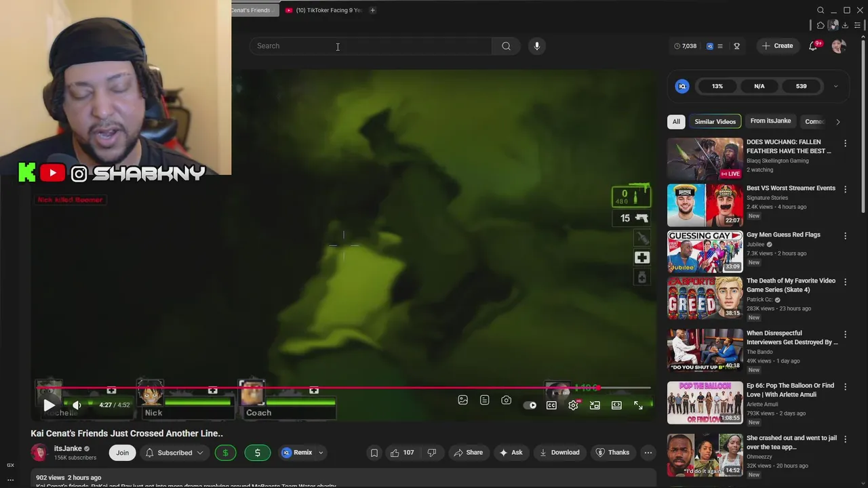Open the thumbnail image icon in the player
The height and width of the screenshot is (488, 868).
click(462, 401)
